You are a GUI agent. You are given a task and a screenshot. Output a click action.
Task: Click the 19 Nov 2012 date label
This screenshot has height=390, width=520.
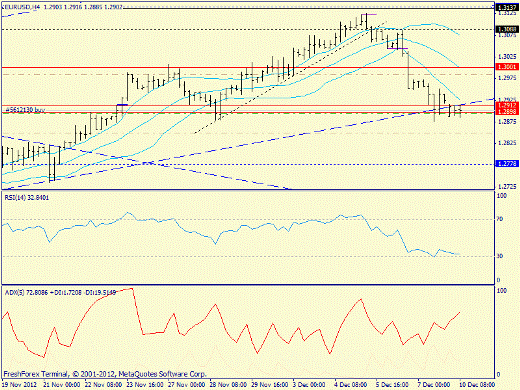pos(19,385)
